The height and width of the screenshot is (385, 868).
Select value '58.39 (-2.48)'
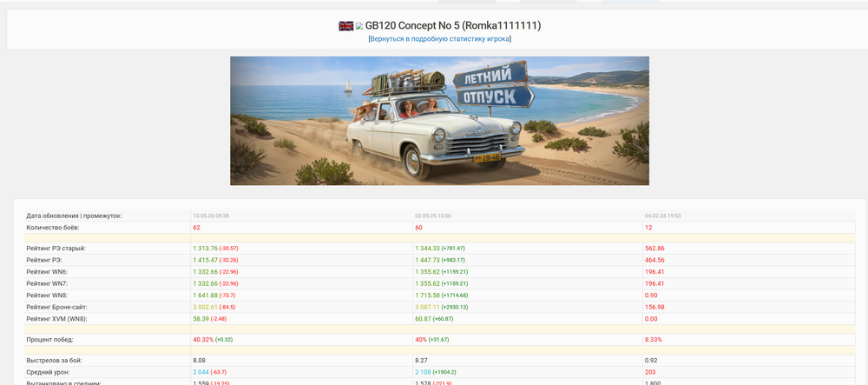click(210, 319)
